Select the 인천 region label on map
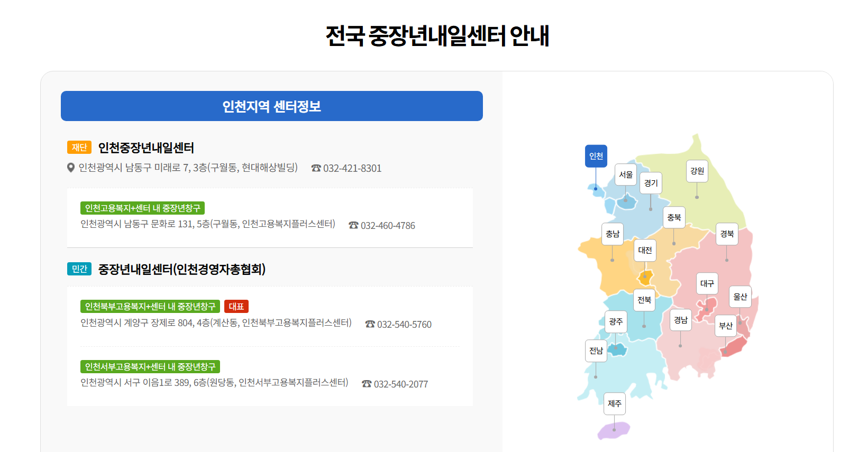This screenshot has height=452, width=868. tap(596, 156)
